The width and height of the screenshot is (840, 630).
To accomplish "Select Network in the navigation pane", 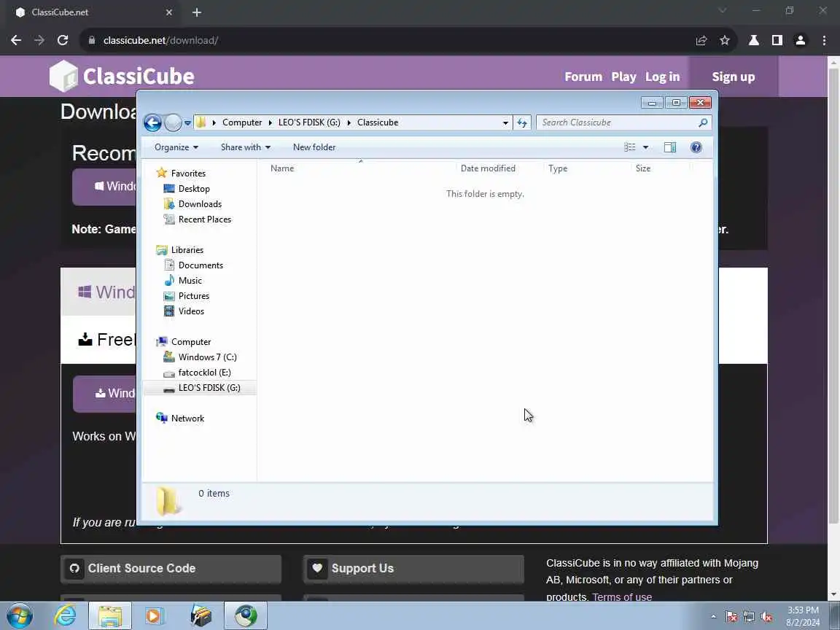I will [x=187, y=419].
